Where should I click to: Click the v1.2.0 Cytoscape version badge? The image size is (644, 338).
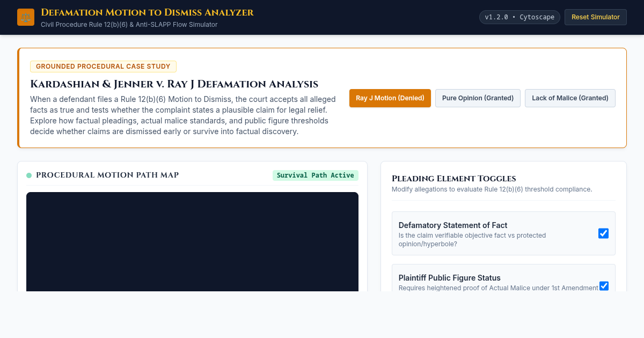pyautogui.click(x=519, y=17)
